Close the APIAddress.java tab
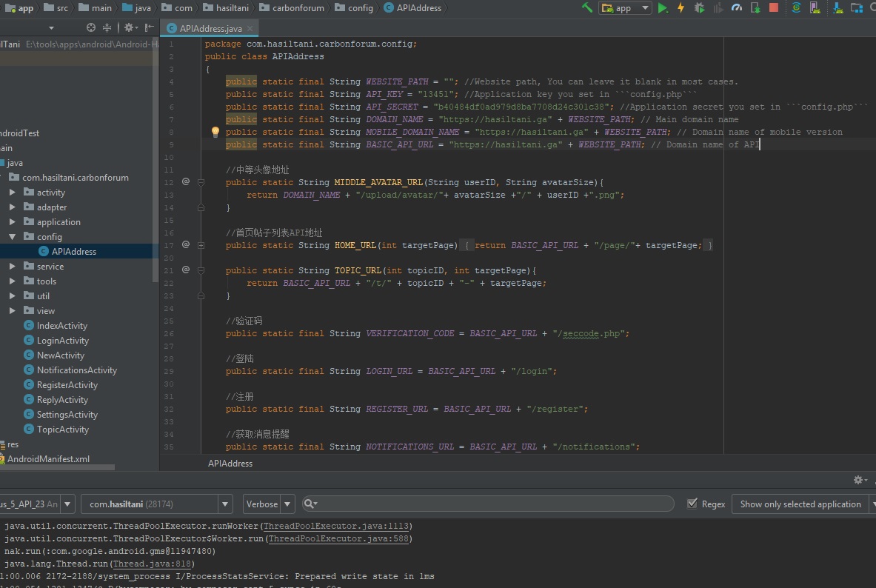The height and width of the screenshot is (588, 876). point(250,28)
